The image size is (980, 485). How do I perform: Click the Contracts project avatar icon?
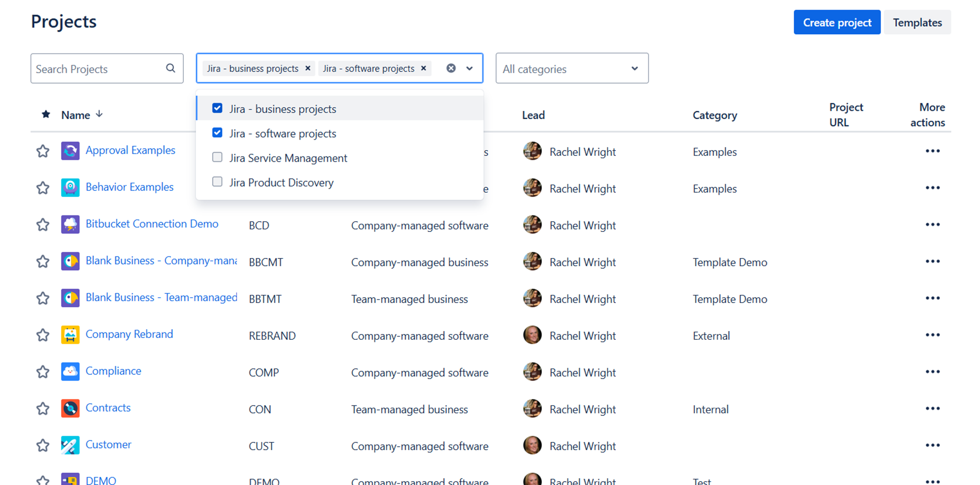[70, 408]
